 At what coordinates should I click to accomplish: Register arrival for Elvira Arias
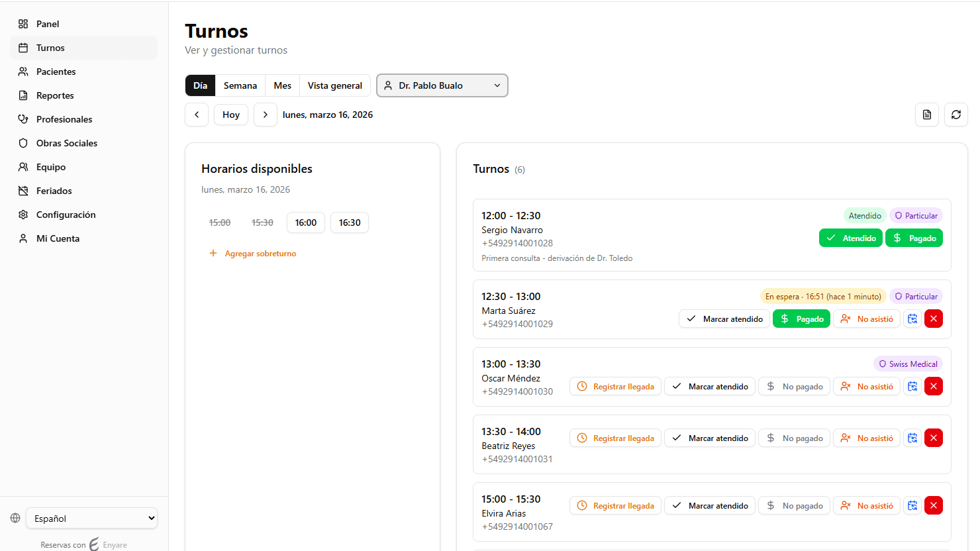coord(615,505)
